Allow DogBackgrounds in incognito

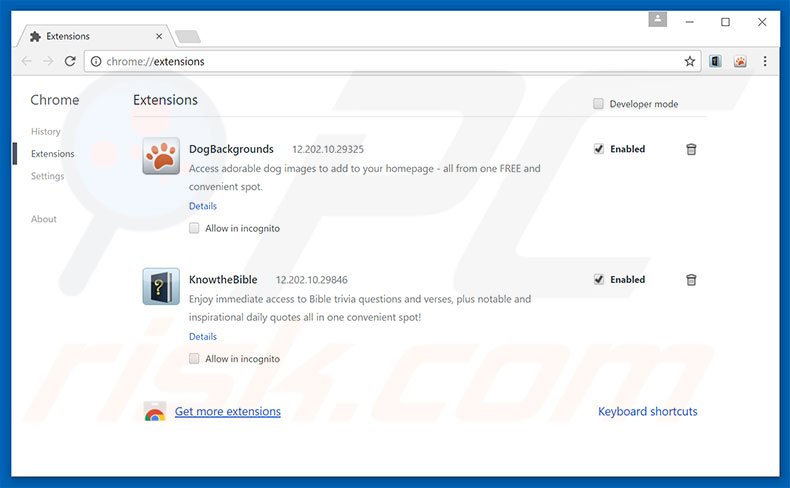tap(194, 228)
